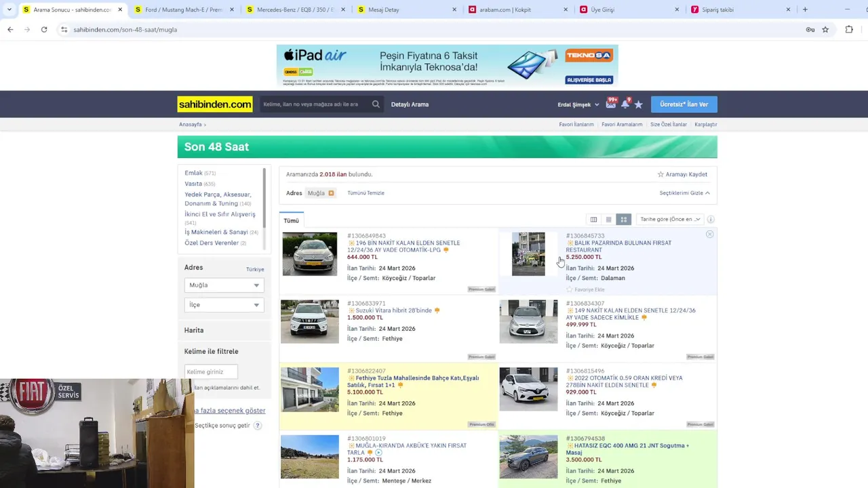Viewport: 868px width, 488px height.
Task: Close the Arama Sonucu sahibinden tab
Action: tap(120, 9)
